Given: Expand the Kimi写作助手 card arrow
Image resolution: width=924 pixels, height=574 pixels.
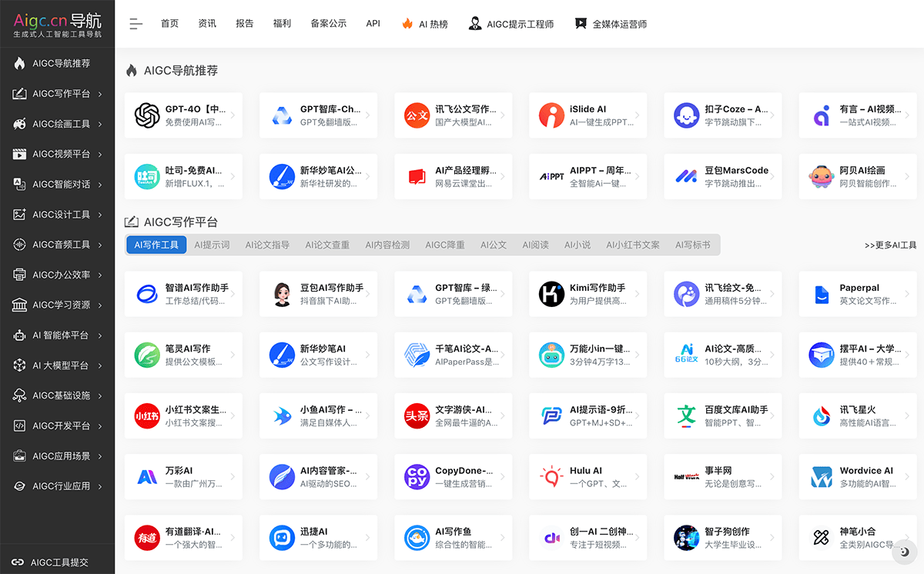Looking at the screenshot, I should tap(639, 293).
